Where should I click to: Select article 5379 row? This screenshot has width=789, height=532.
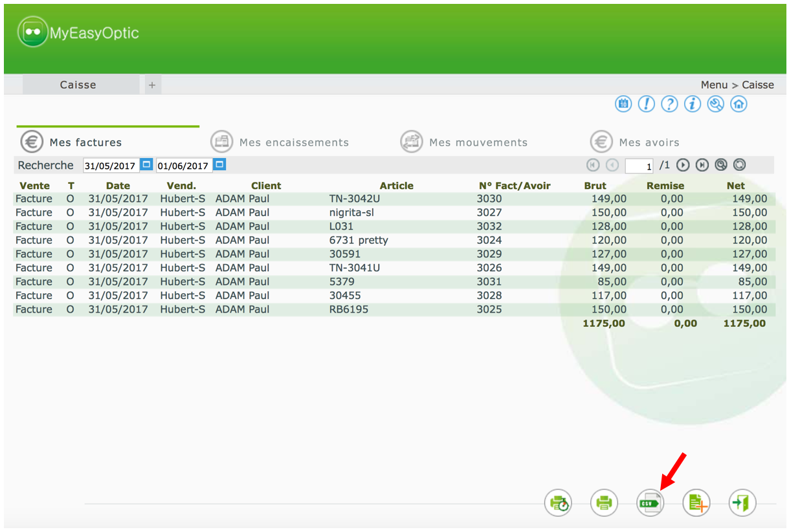394,282
